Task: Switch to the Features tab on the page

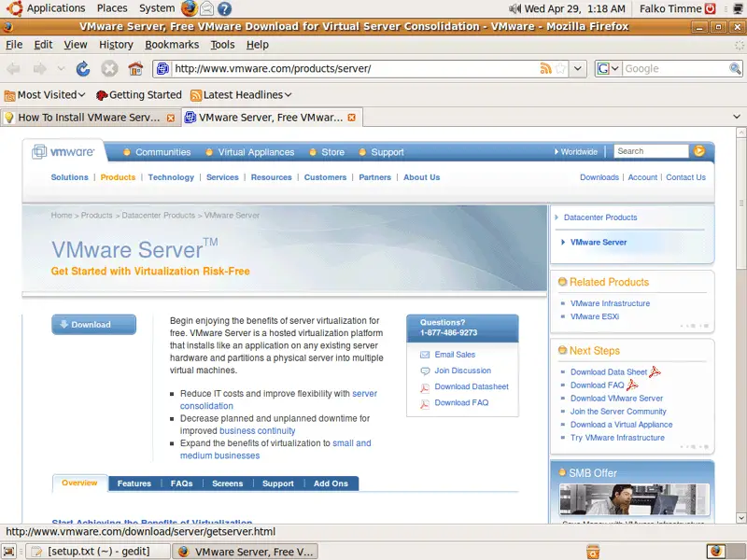Action: coord(134,483)
